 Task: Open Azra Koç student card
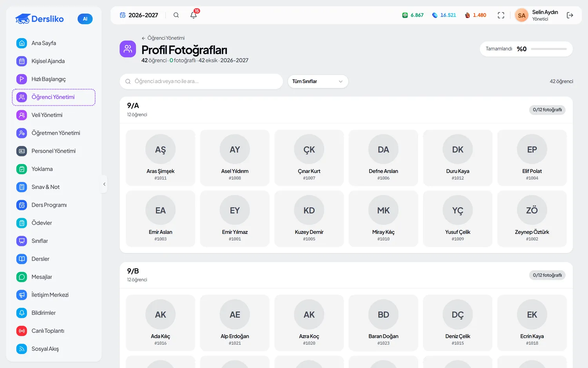[x=309, y=323]
